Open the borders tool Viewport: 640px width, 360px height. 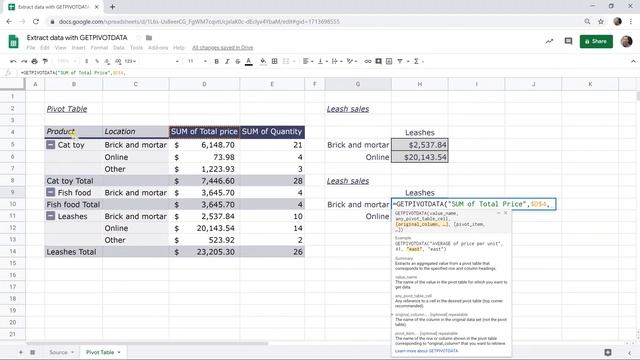click(x=275, y=61)
